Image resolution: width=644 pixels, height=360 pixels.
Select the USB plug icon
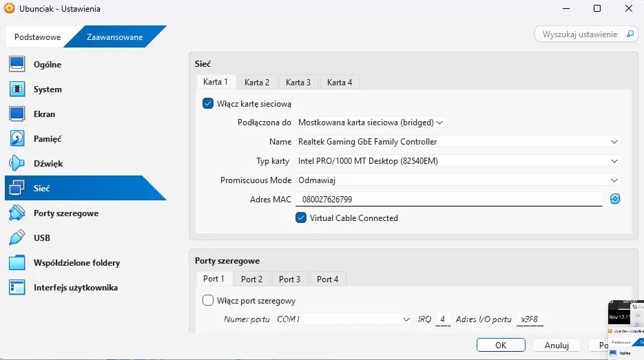tap(17, 237)
